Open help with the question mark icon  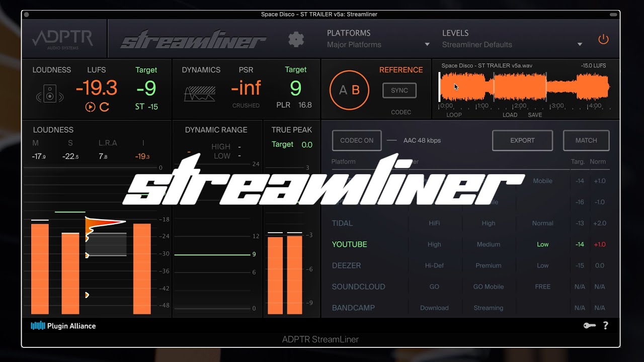(x=605, y=325)
